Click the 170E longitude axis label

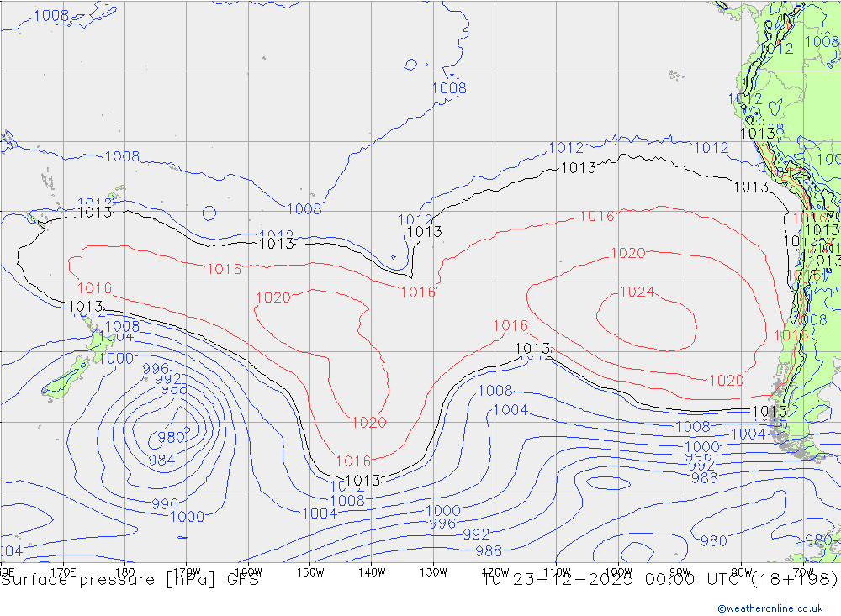pos(63,572)
